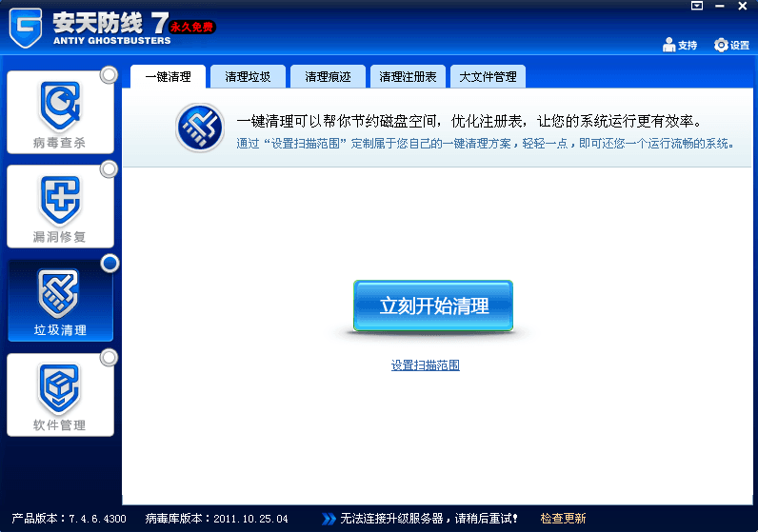Screen dimensions: 758x532
Task: Click the radio indicator on 软件管理
Action: 110,358
